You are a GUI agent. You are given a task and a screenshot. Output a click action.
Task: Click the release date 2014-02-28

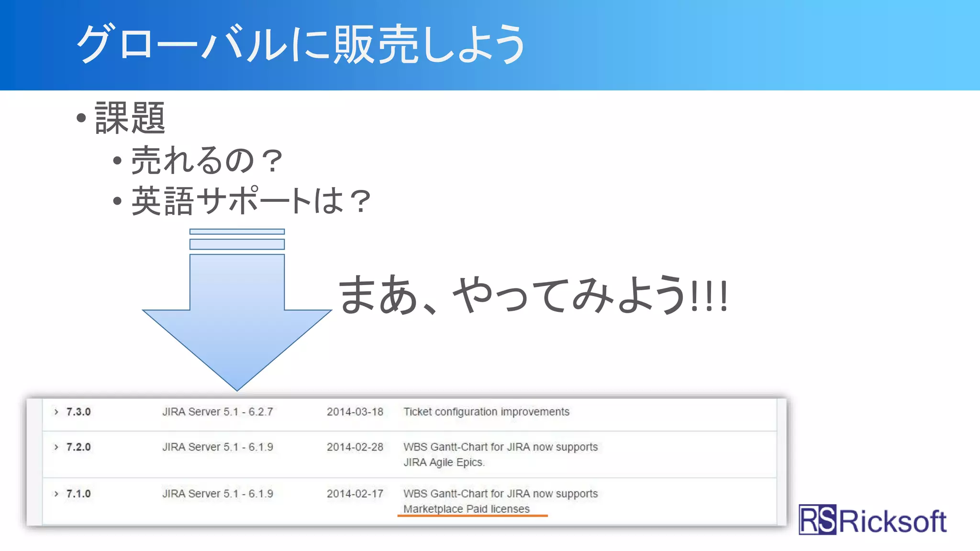tap(355, 447)
